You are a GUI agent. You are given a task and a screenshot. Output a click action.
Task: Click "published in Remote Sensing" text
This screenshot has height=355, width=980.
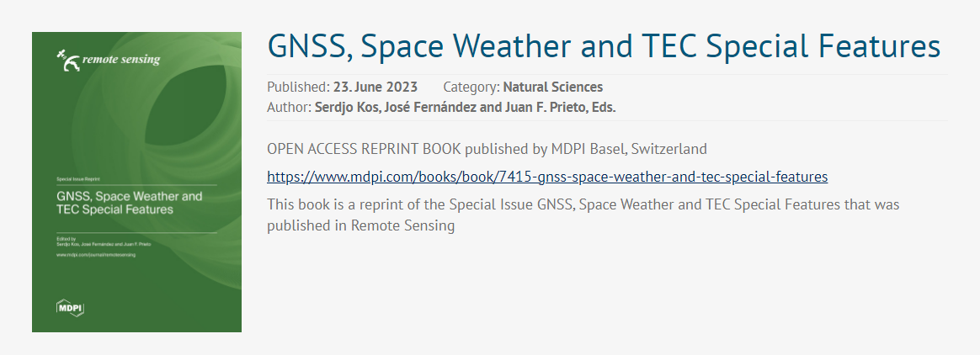[361, 225]
